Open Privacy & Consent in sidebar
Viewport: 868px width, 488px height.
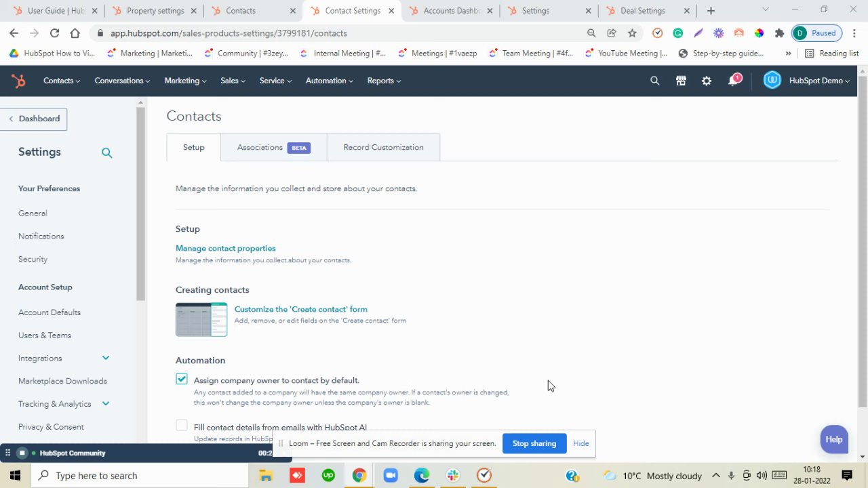[51, 427]
